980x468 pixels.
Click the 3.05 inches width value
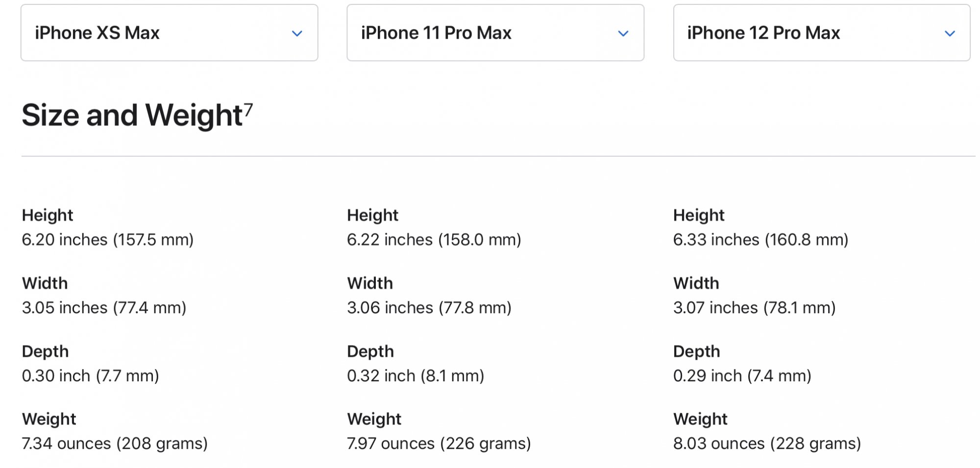(x=104, y=308)
